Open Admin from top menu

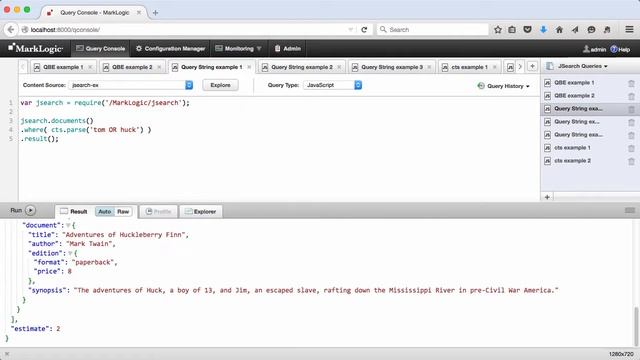(x=288, y=49)
